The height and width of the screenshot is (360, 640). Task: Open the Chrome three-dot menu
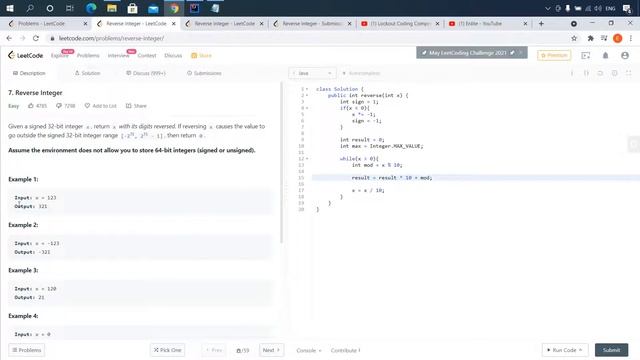coord(631,38)
